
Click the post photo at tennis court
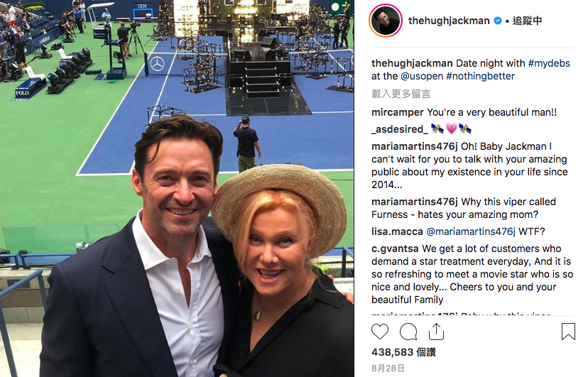point(177,189)
